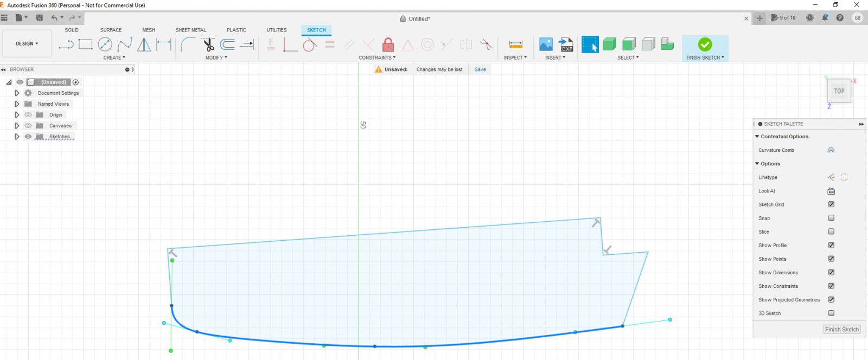The height and width of the screenshot is (360, 868).
Task: Click Finish Sketch in the Sketch Palette
Action: pos(842,329)
